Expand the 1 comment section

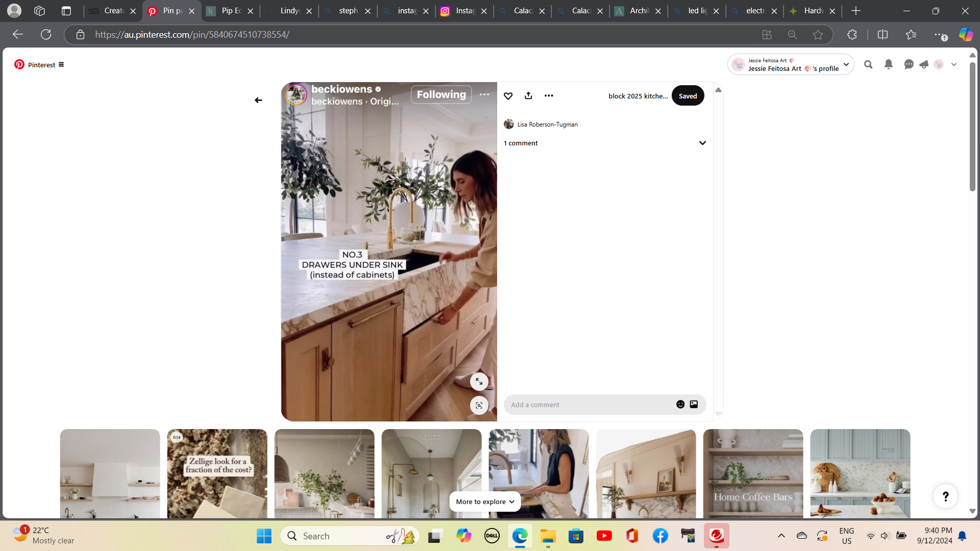pos(702,143)
